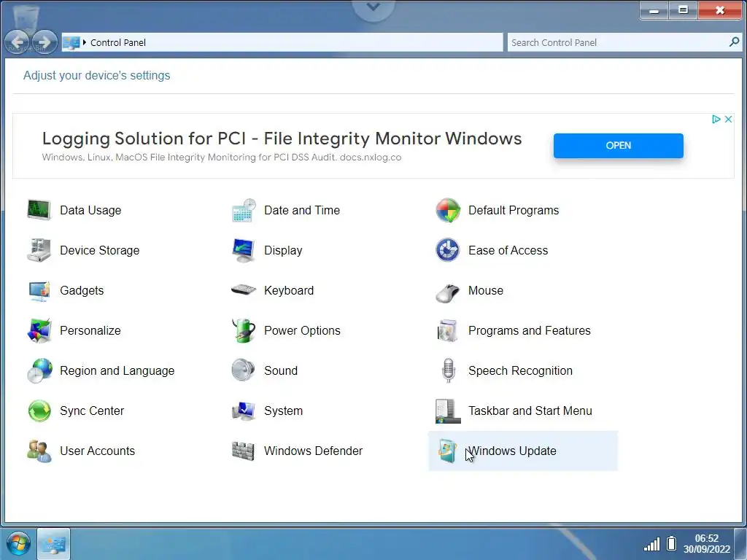Click the Programs and Features label
The image size is (747, 560).
tap(530, 330)
